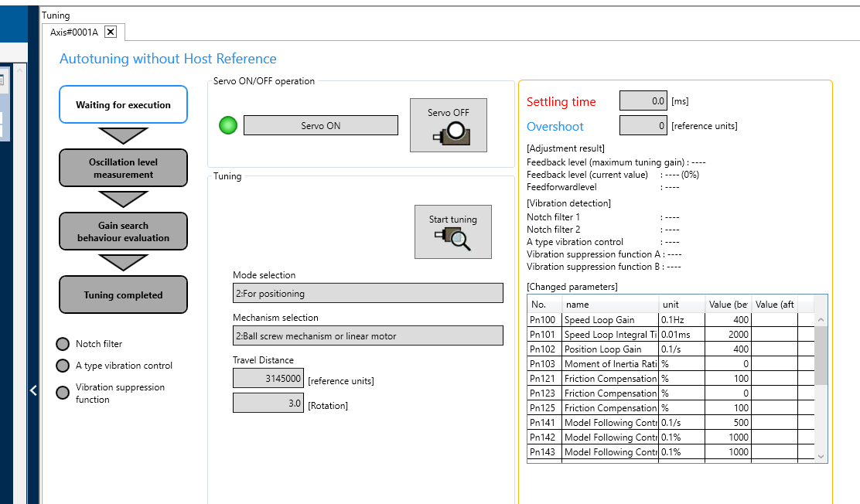Select the Pn141 Model Following Control row
This screenshot has height=504, width=860.
(671, 423)
